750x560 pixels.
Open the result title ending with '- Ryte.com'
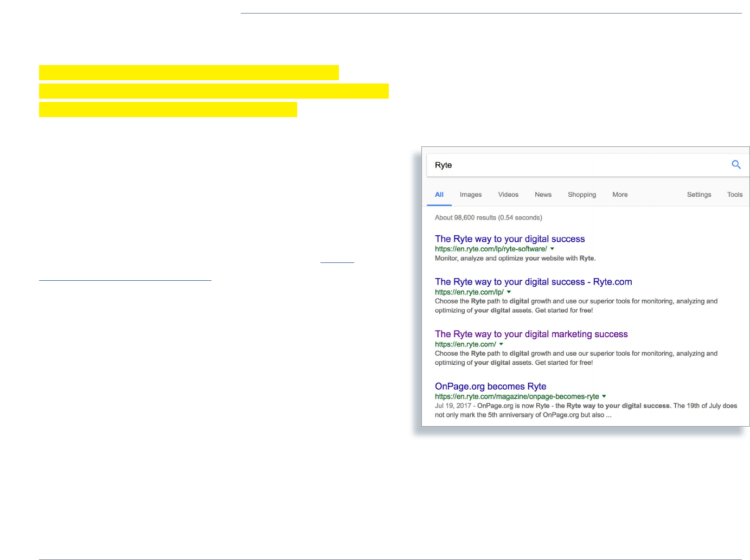(534, 282)
